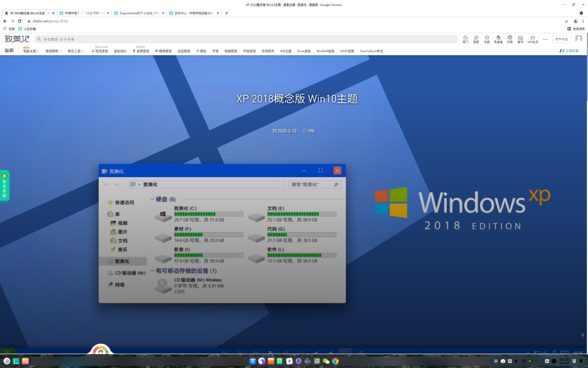Open the 动态壁纸 category
The width and height of the screenshot is (588, 368).
[184, 51]
